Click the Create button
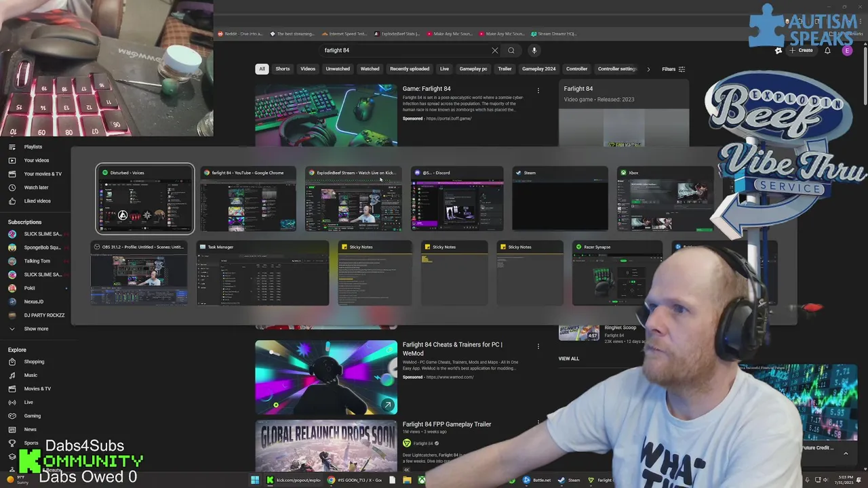Image resolution: width=868 pixels, height=488 pixels. coord(802,50)
